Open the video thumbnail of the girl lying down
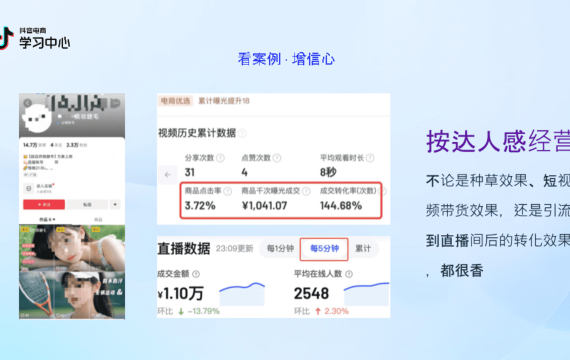 [72, 248]
